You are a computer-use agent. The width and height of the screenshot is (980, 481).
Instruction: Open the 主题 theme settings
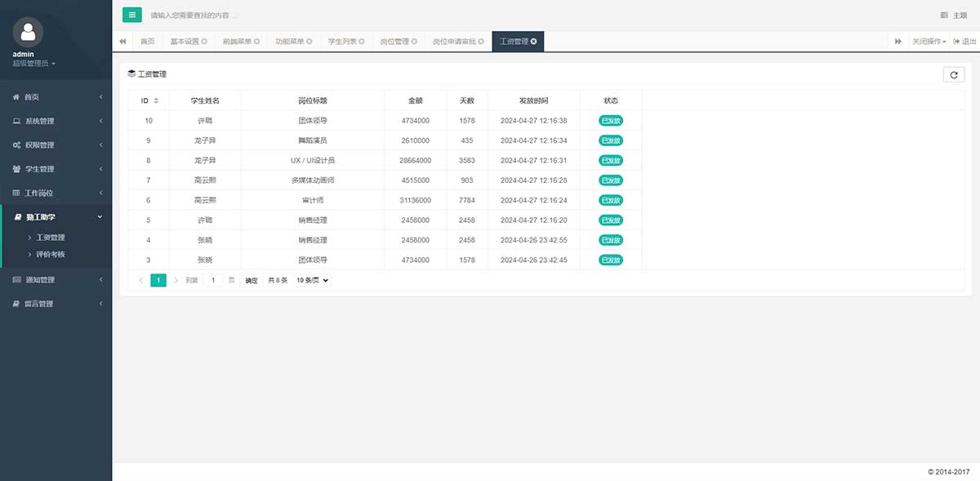(954, 16)
